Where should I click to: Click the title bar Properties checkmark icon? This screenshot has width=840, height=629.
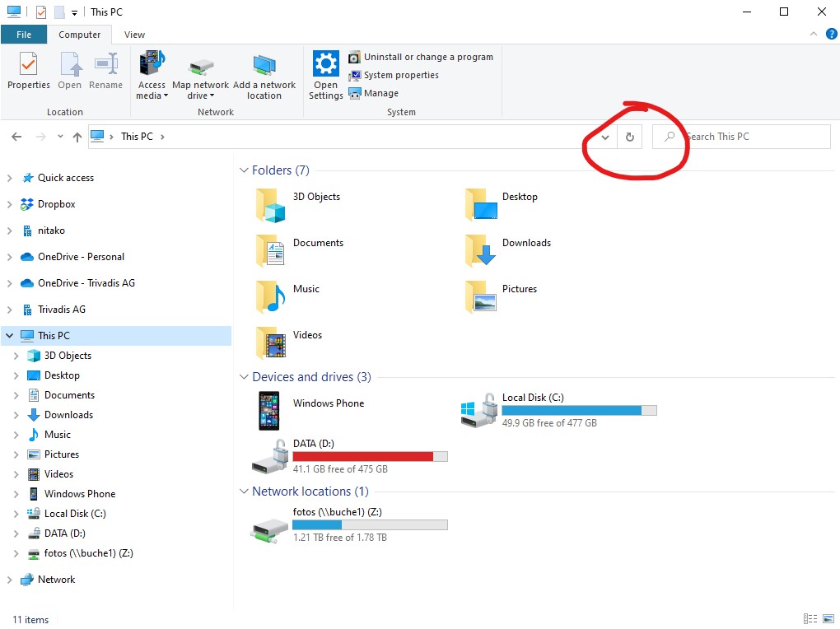pos(41,12)
